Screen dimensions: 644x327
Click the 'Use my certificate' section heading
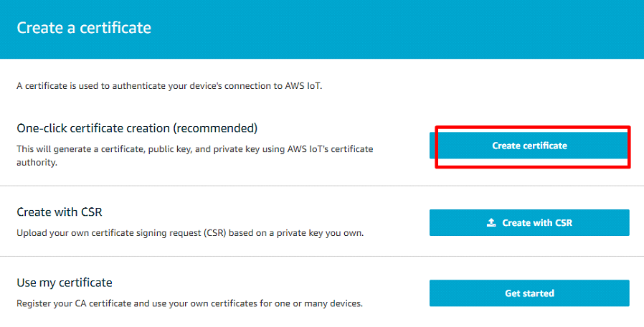pos(65,283)
